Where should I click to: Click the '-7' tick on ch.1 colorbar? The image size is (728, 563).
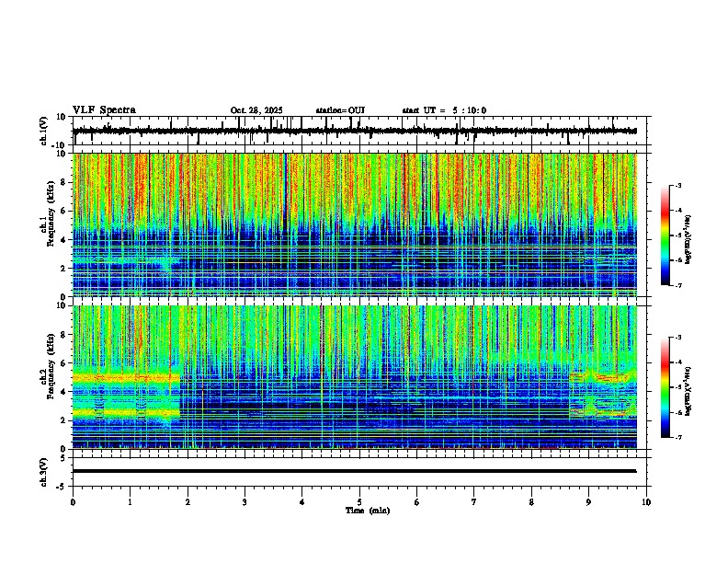pyautogui.click(x=677, y=285)
